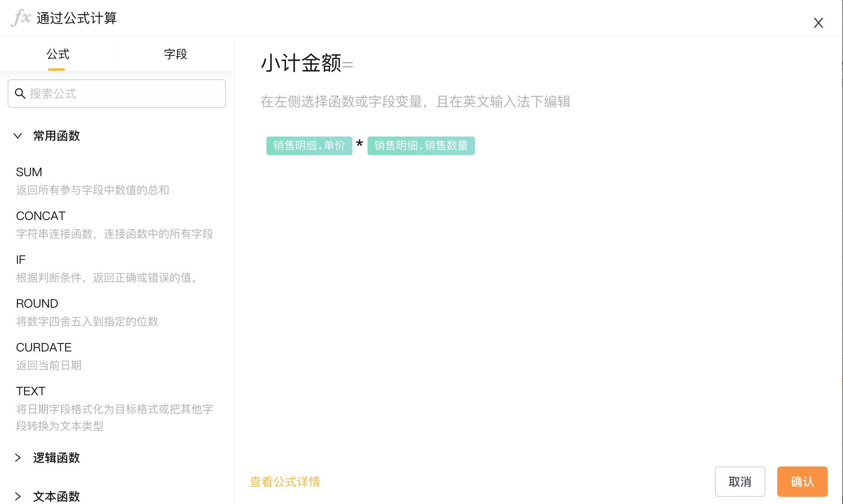Click the 小计金额 formula title
This screenshot has width=843, height=504.
click(301, 63)
